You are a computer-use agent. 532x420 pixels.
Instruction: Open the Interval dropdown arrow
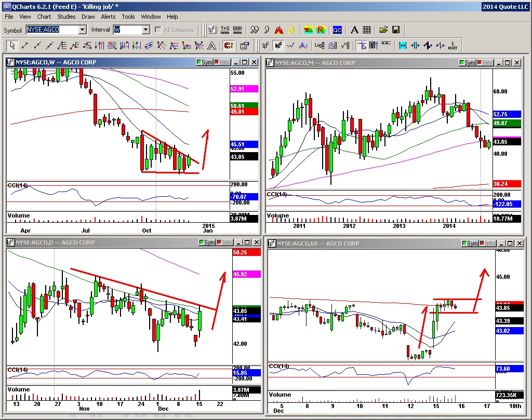pyautogui.click(x=146, y=30)
